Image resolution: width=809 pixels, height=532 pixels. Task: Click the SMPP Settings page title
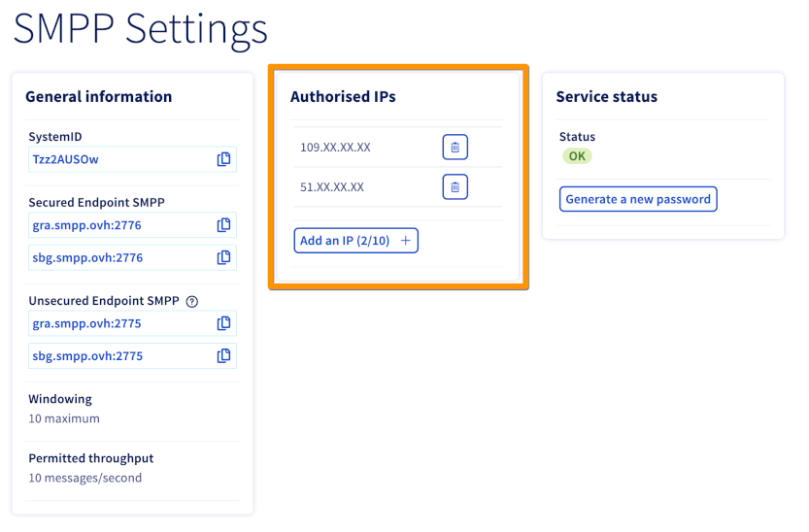pyautogui.click(x=140, y=29)
